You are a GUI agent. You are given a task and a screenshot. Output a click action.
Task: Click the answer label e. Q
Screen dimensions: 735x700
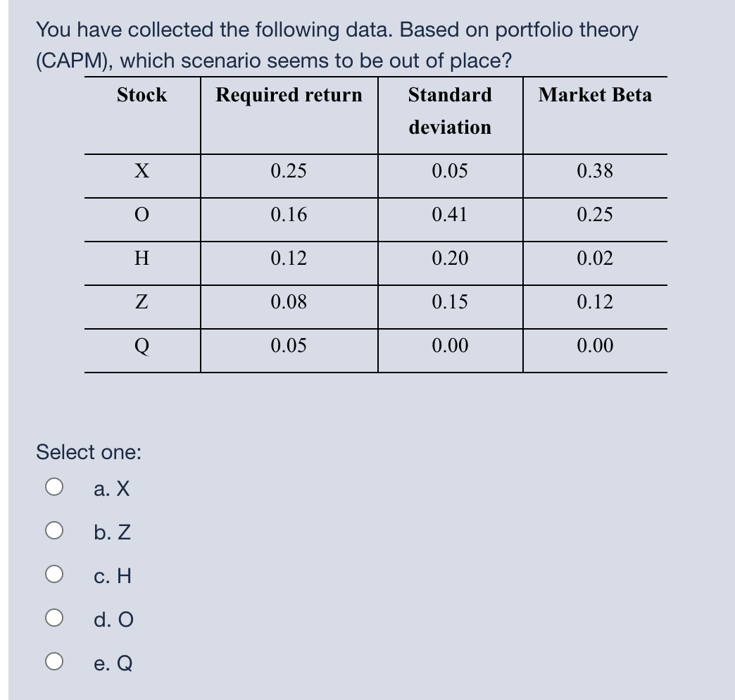pyautogui.click(x=112, y=663)
